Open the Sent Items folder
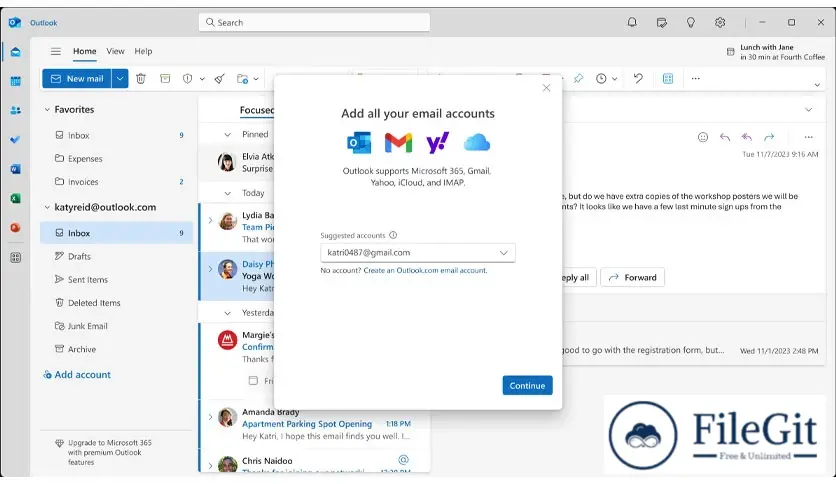Image resolution: width=836 pixels, height=484 pixels. tap(116, 280)
